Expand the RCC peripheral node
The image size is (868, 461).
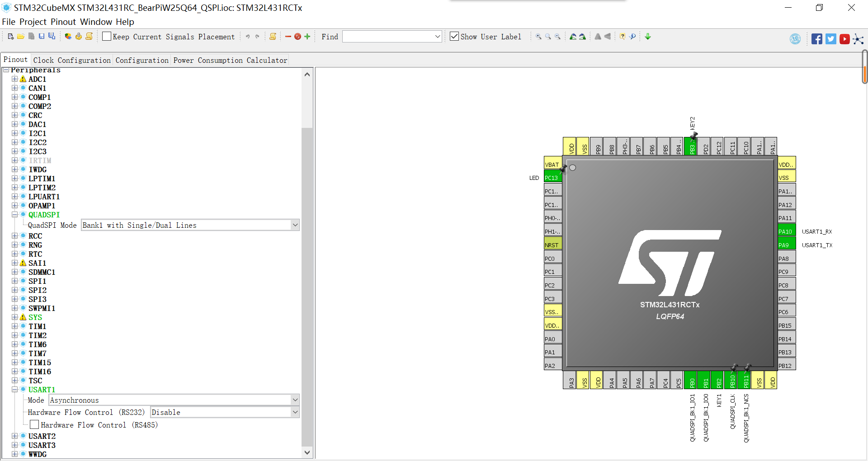coord(15,236)
